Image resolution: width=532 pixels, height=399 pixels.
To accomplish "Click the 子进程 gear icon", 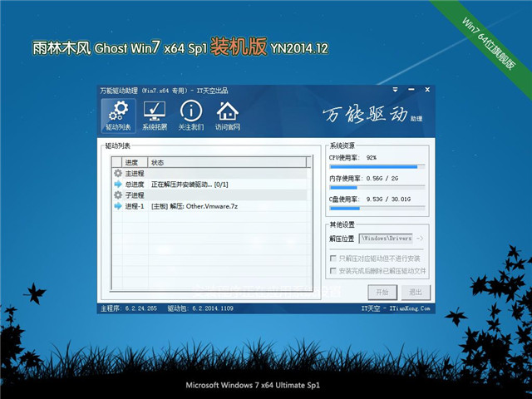I will (x=118, y=195).
